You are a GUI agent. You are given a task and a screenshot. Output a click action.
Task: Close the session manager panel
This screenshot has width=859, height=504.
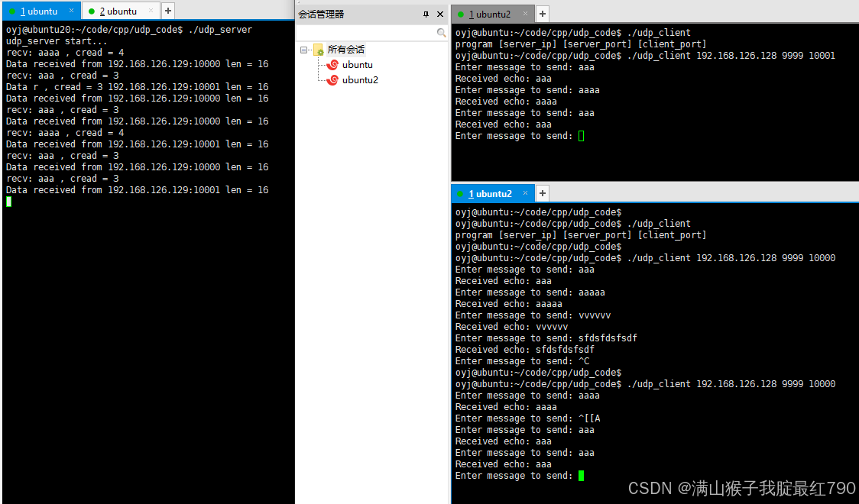[x=440, y=15]
